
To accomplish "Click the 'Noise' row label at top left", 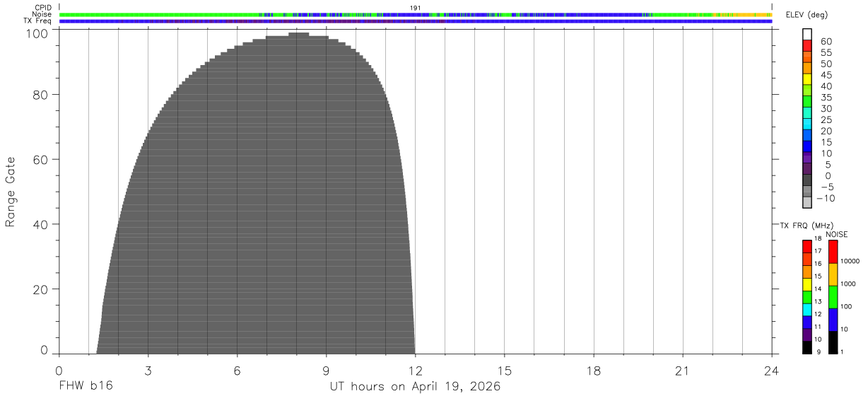I will (42, 14).
